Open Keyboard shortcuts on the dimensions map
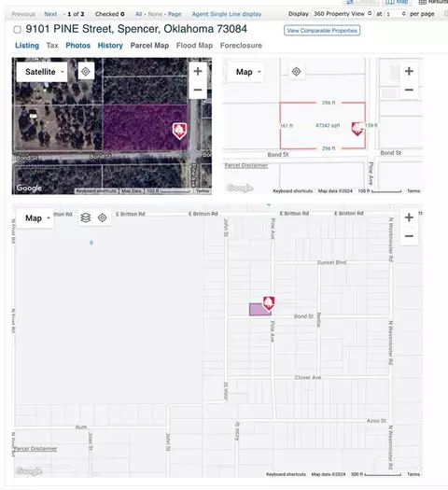 (x=293, y=191)
